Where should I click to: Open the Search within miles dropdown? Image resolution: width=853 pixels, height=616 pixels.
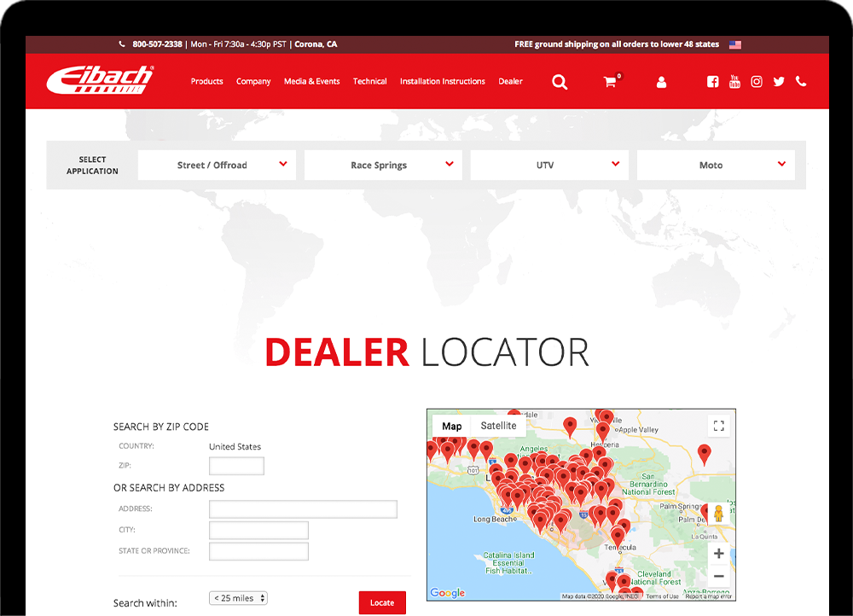pyautogui.click(x=238, y=598)
